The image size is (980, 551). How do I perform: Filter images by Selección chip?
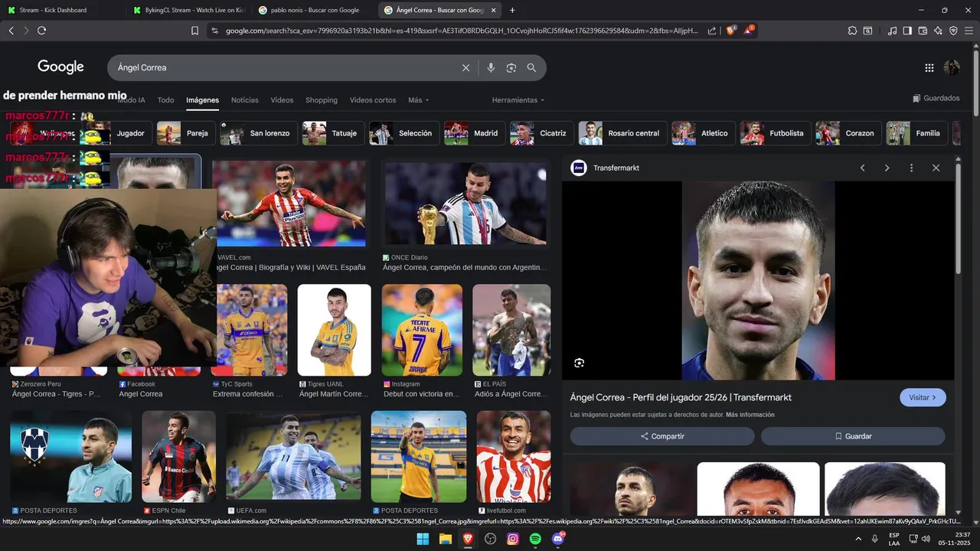[403, 133]
